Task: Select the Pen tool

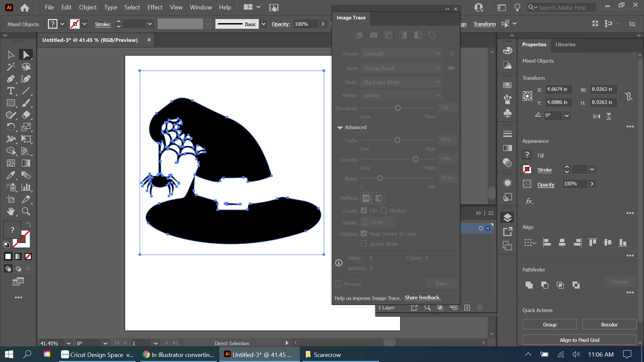Action: 10,79
